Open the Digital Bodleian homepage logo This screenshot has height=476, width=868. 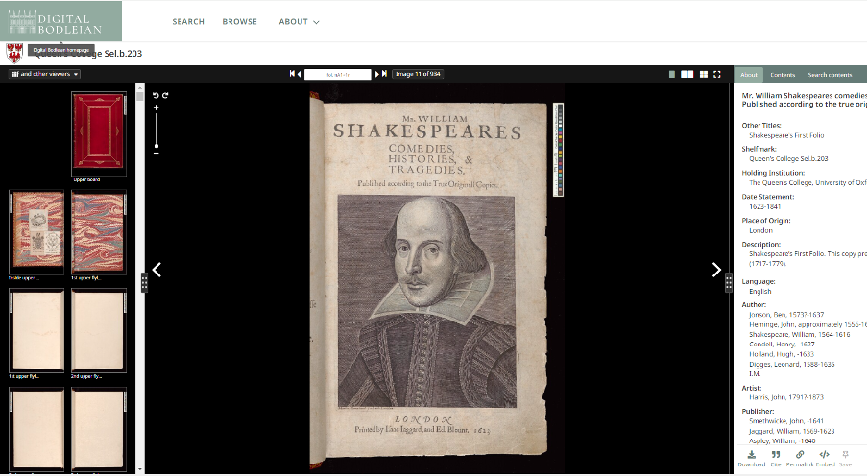(60, 21)
